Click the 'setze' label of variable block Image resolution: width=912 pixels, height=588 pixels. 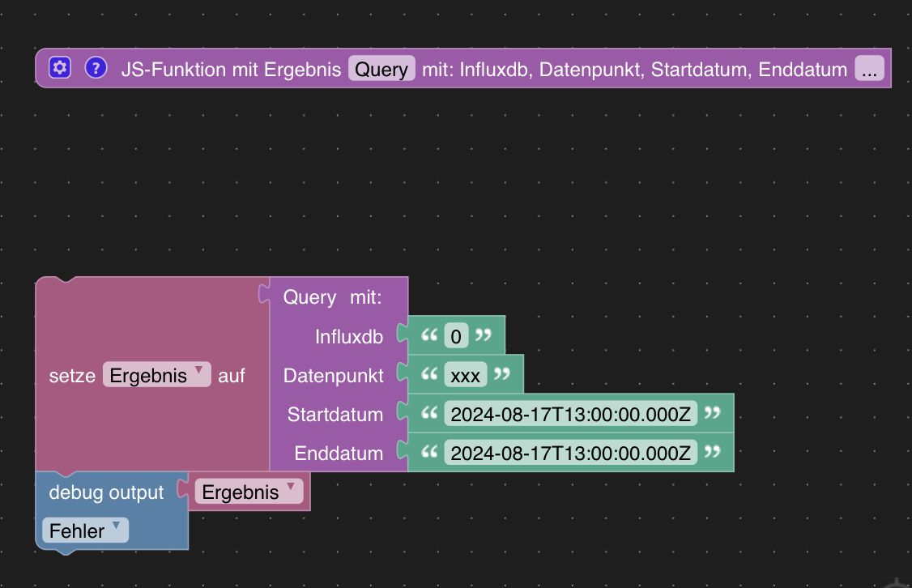[72, 376]
